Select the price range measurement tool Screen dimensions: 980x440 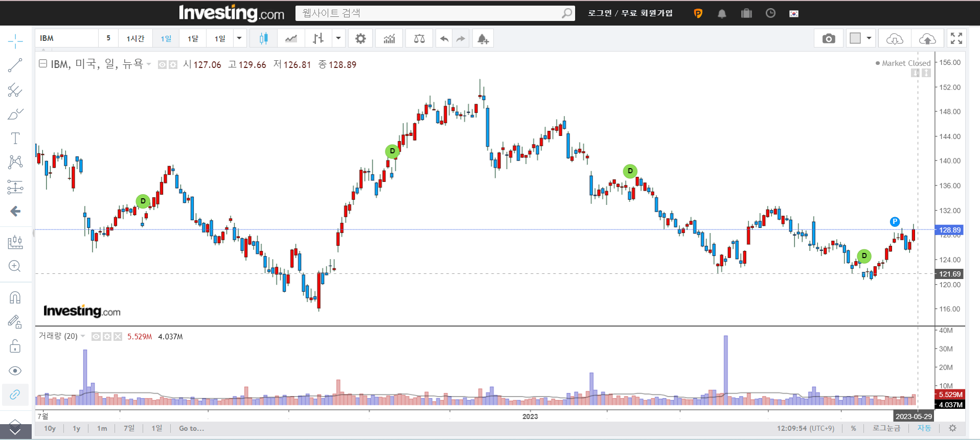pos(15,187)
